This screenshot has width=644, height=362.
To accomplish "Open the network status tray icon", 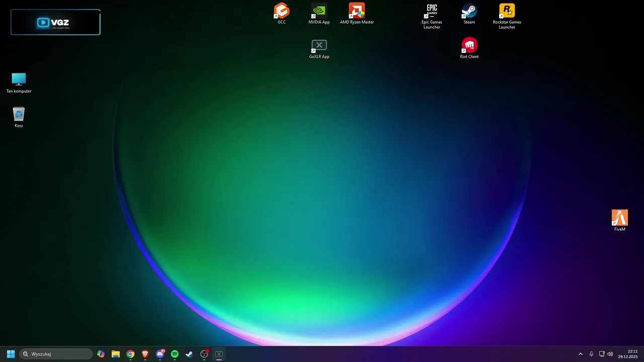I will coord(602,354).
